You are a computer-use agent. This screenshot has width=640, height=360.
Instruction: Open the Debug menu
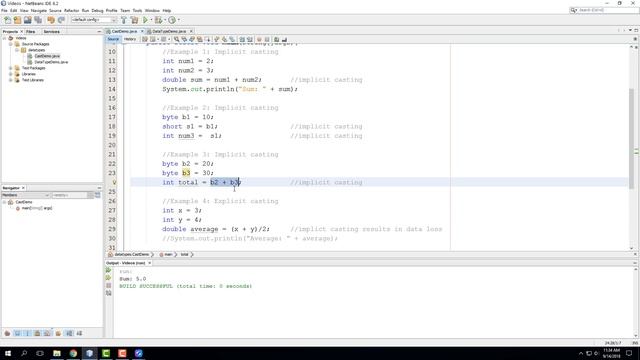(x=97, y=10)
